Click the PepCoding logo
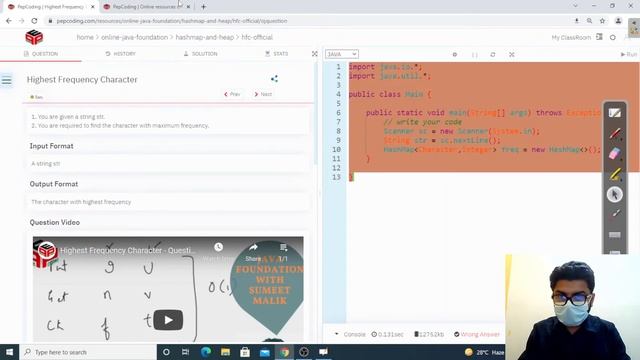The width and height of the screenshot is (640, 360). (x=34, y=37)
